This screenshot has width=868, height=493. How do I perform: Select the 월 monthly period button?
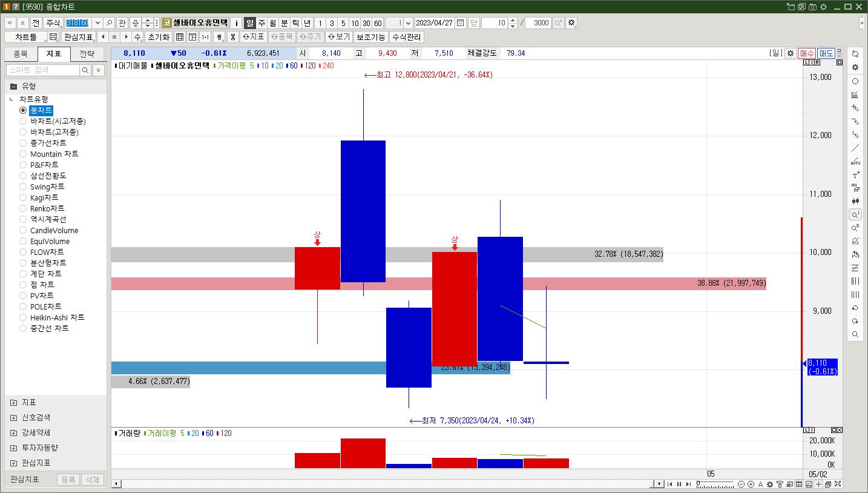(x=273, y=23)
